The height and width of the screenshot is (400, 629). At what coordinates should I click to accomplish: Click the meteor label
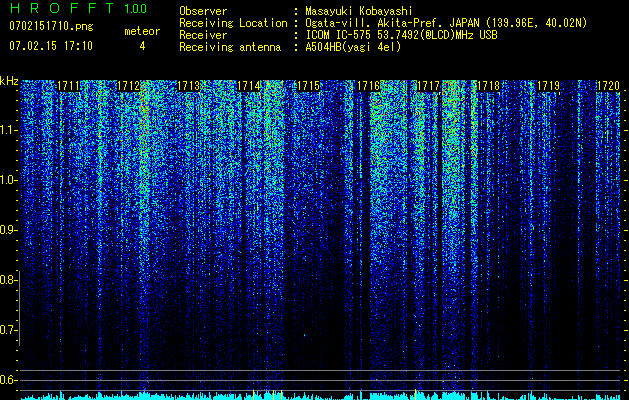click(142, 31)
